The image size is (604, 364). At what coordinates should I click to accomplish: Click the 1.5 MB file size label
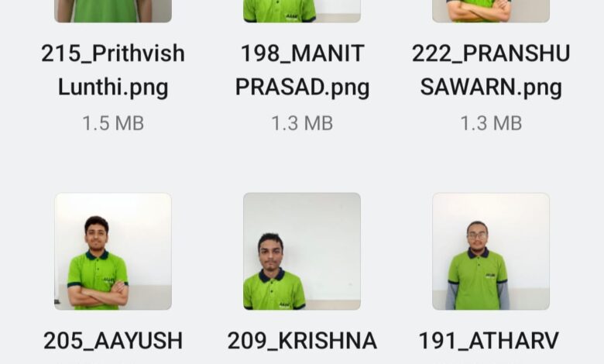[113, 124]
